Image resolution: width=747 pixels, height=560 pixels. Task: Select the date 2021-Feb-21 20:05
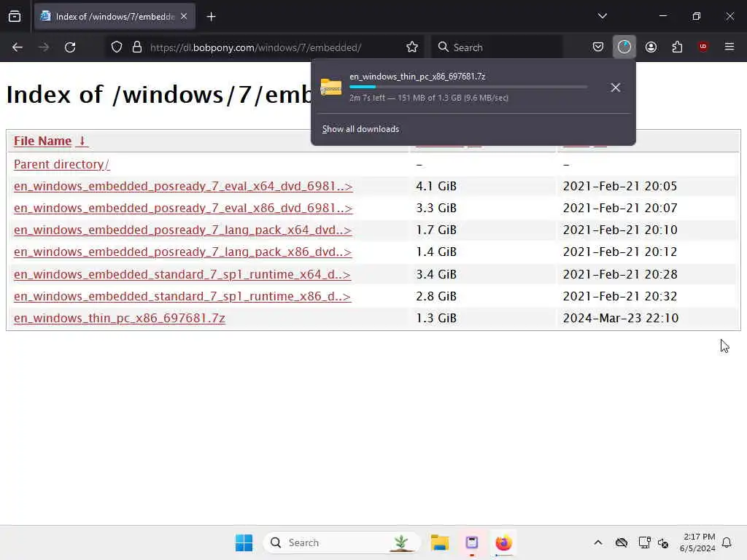click(620, 186)
